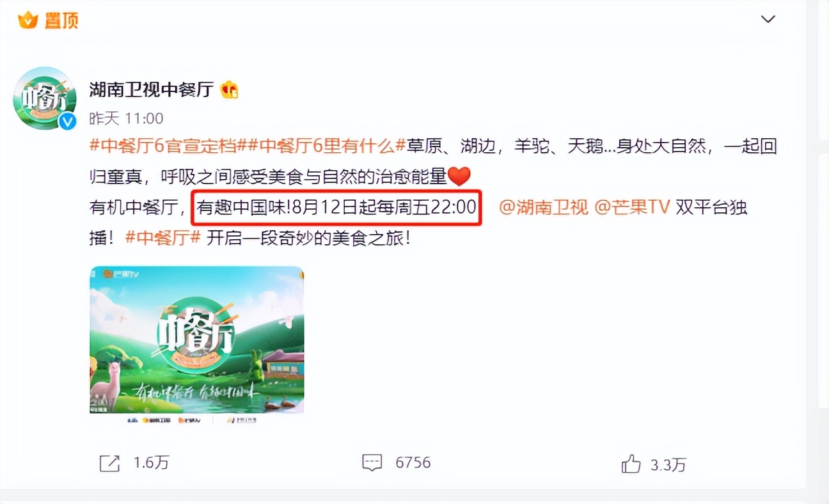The height and width of the screenshot is (504, 829).
Task: Click the pinned crown icon
Action: click(x=28, y=20)
